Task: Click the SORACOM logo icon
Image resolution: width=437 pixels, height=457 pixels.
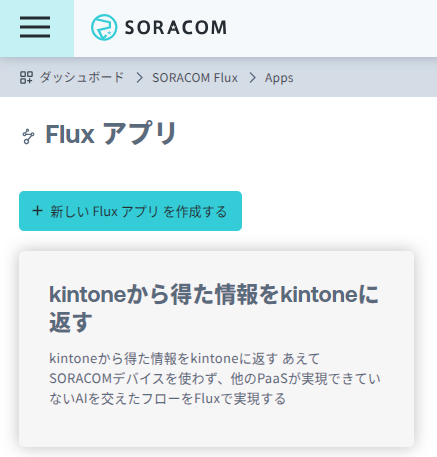Action: click(x=104, y=27)
